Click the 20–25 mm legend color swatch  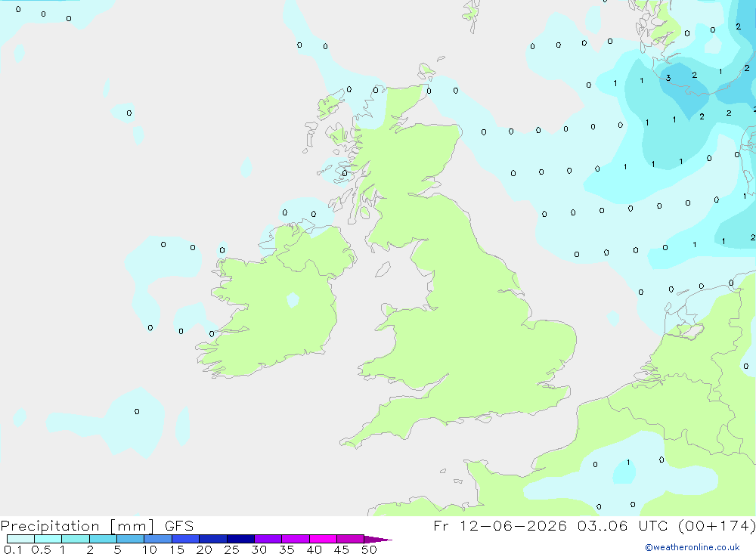[213, 539]
